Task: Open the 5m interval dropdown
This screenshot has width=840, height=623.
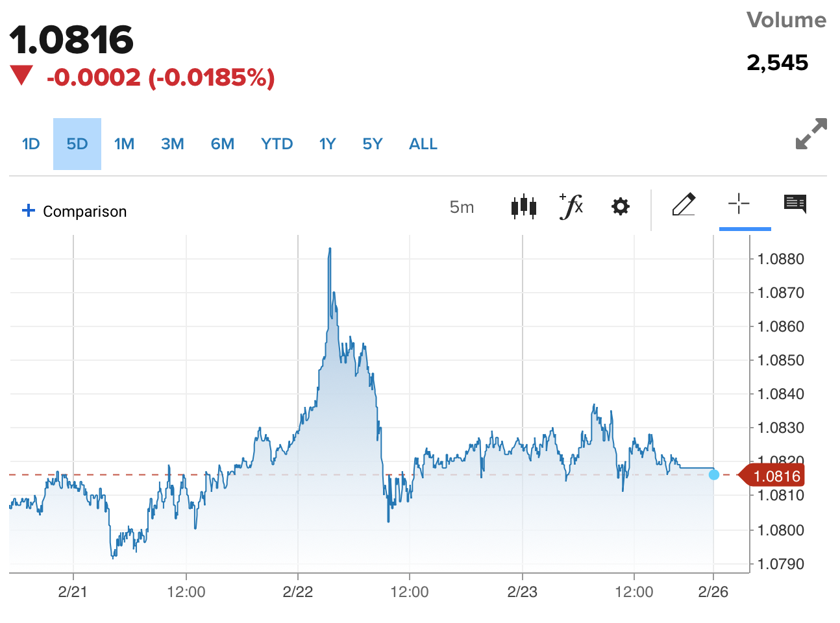Action: coord(462,207)
